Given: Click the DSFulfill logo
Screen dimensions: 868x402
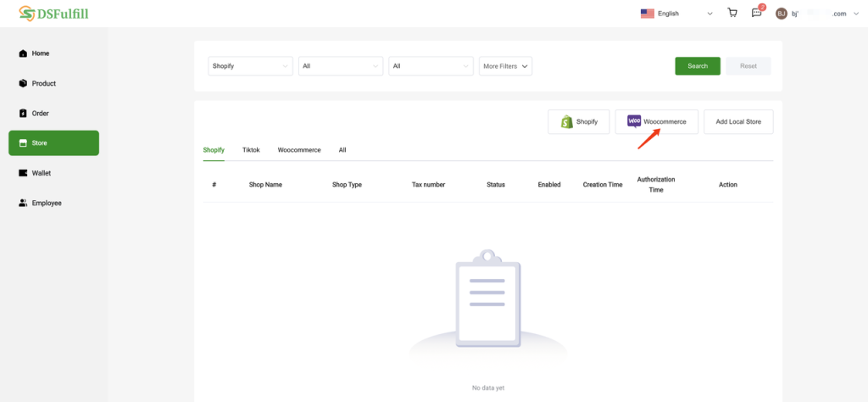Looking at the screenshot, I should pyautogui.click(x=53, y=14).
